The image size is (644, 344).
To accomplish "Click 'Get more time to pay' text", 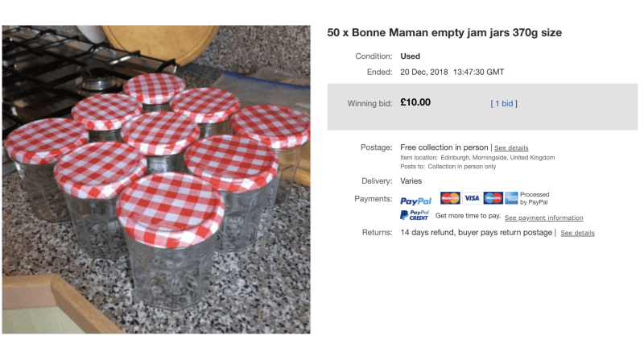I will (x=468, y=217).
